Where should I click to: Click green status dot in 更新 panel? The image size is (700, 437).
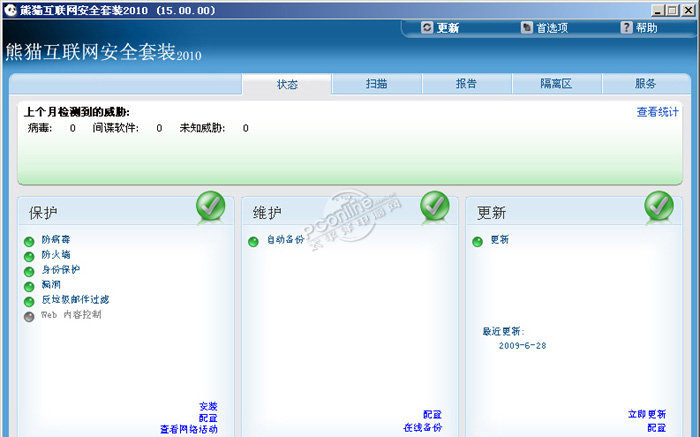point(477,241)
